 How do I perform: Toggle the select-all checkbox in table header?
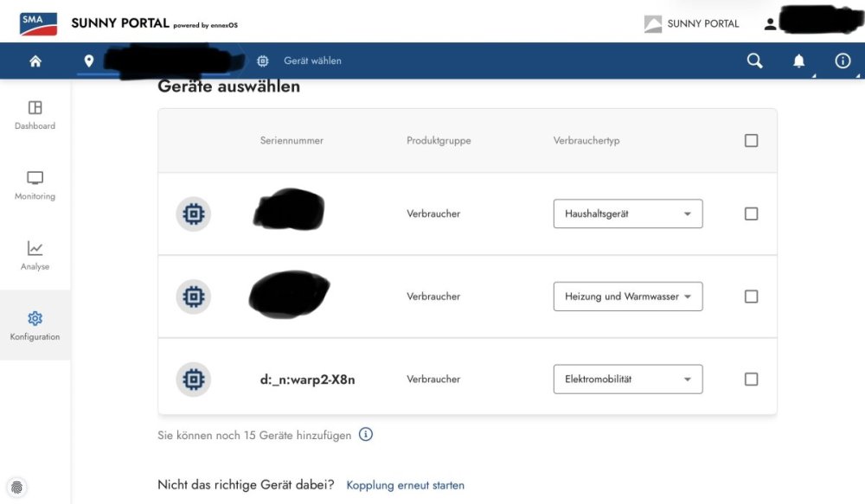751,141
